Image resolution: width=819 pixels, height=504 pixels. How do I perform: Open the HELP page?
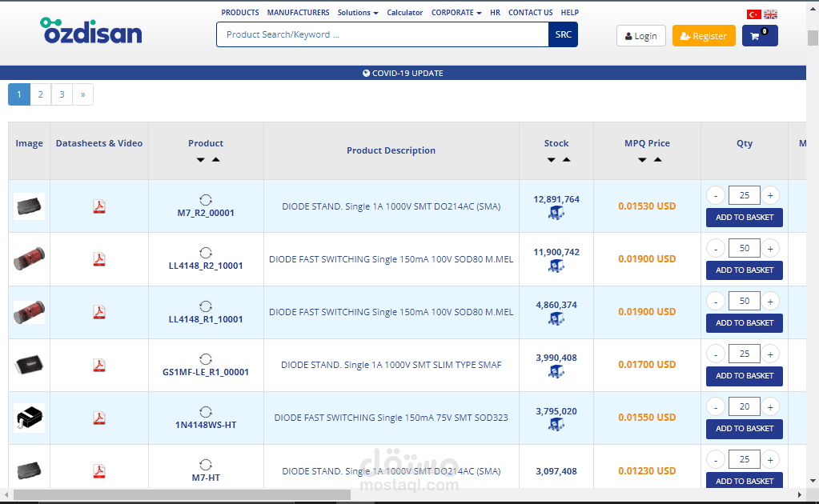pyautogui.click(x=570, y=13)
